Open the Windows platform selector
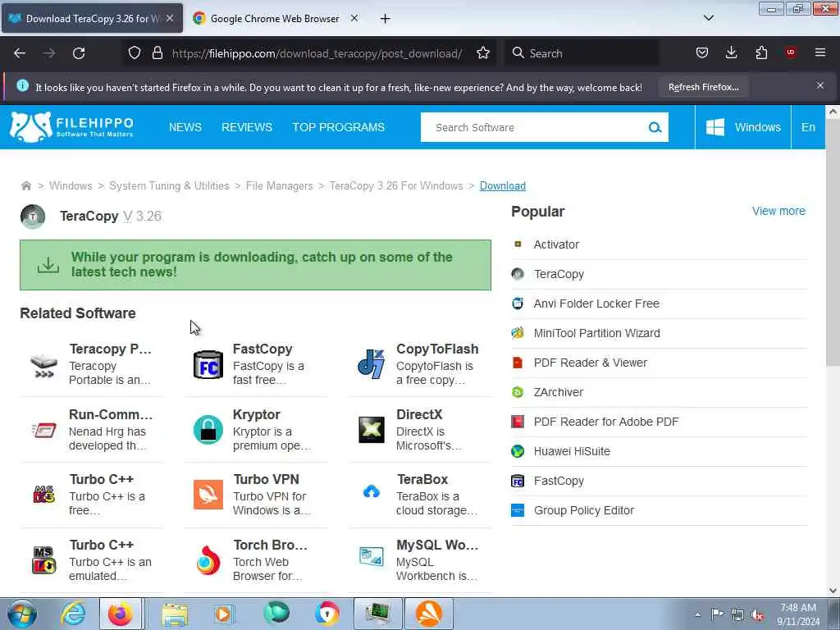 pos(743,127)
